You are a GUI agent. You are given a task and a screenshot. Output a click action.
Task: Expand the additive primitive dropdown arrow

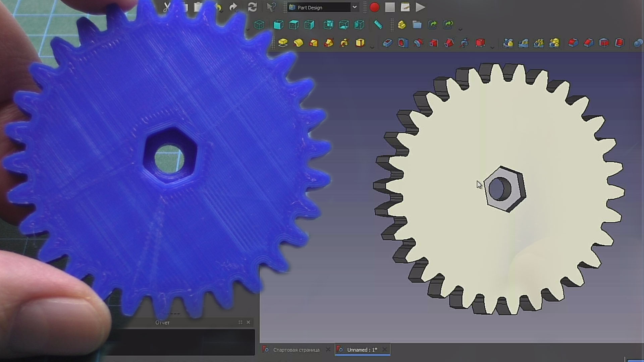pyautogui.click(x=372, y=48)
